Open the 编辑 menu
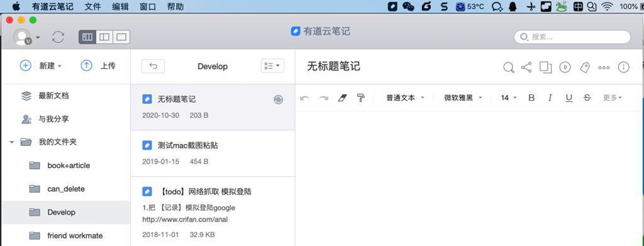The width and height of the screenshot is (644, 246). click(x=120, y=6)
